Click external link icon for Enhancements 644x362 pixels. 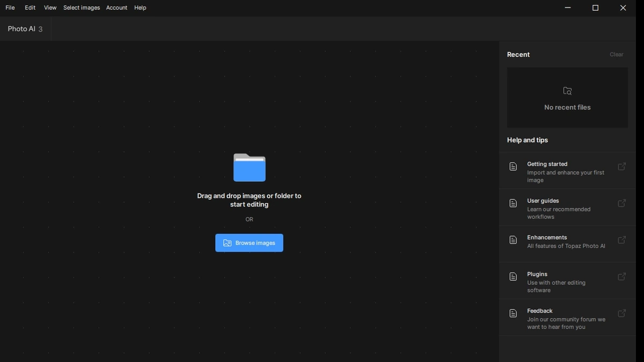coord(622,240)
